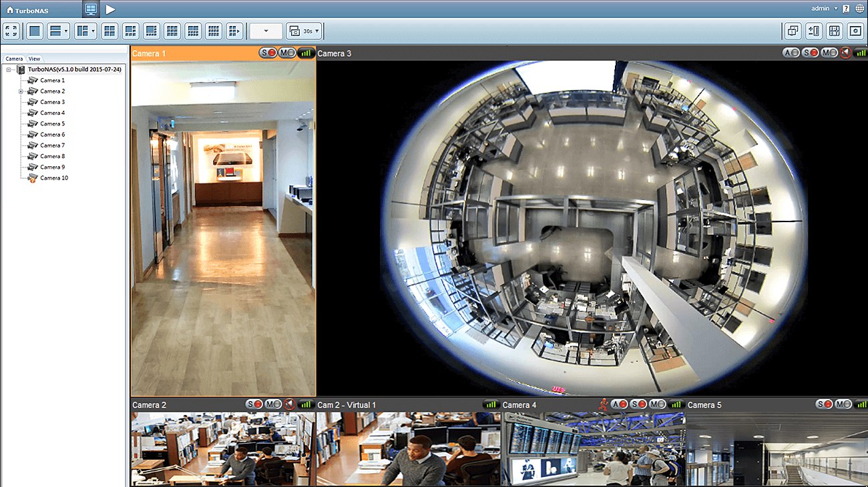Open the help icon
Image resolution: width=868 pixels, height=487 pixels.
coord(847,9)
